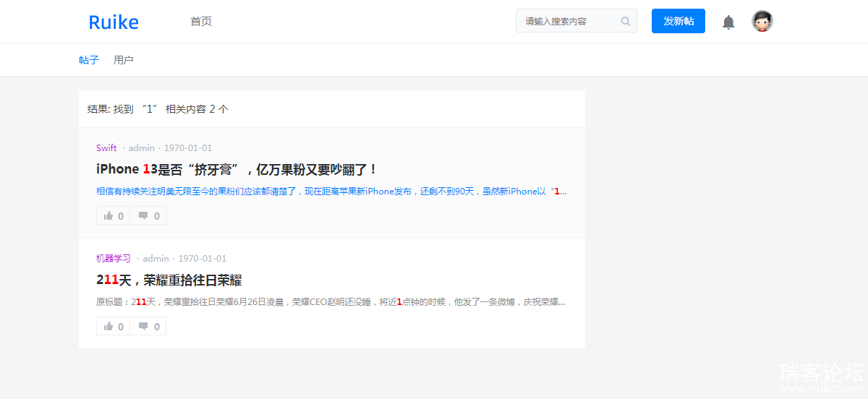Focus the search input field
The width and height of the screenshot is (868, 399).
point(576,21)
